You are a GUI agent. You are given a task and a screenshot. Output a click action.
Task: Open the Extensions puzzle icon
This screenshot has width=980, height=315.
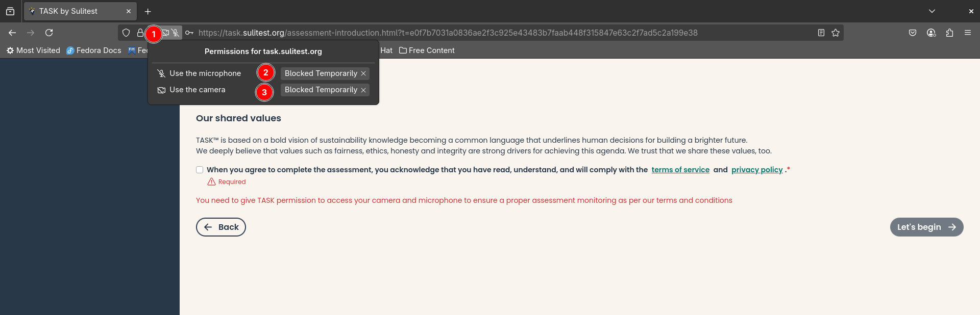coord(949,33)
